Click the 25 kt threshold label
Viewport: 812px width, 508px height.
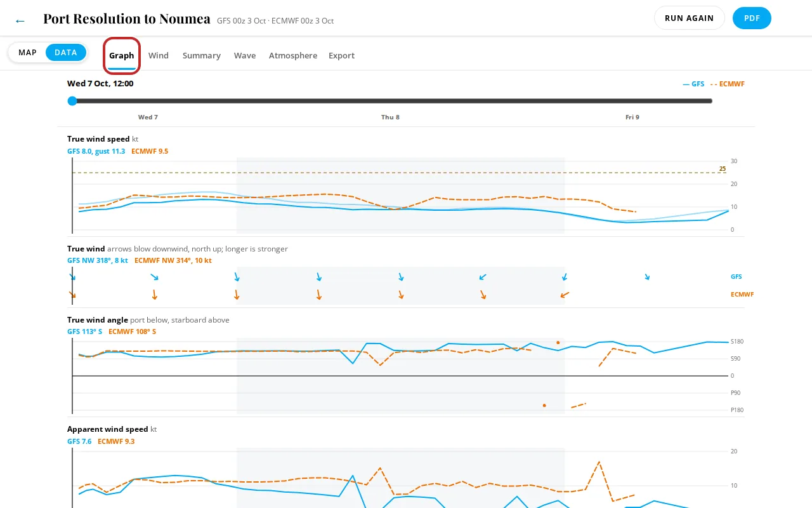pyautogui.click(x=723, y=169)
